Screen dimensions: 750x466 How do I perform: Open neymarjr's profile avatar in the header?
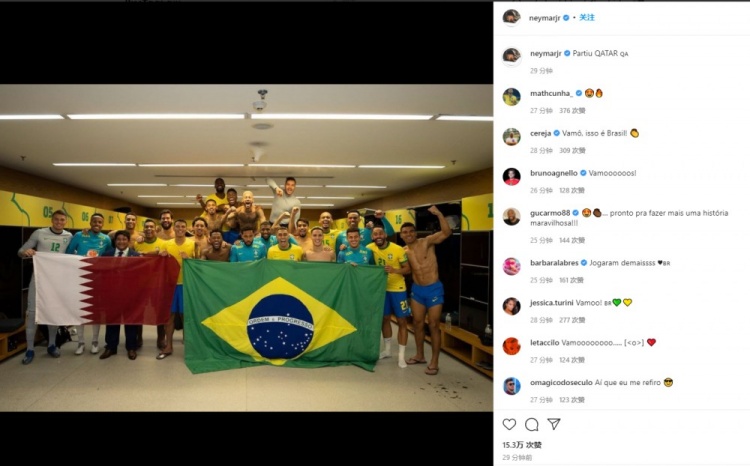(511, 18)
